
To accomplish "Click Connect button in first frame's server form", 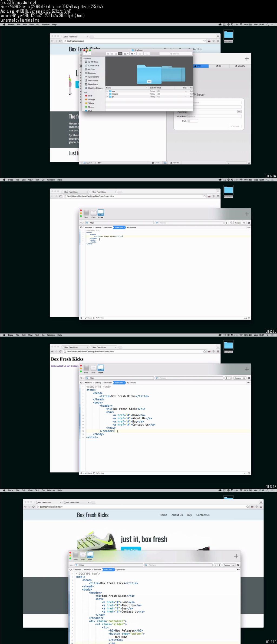I will tap(235, 126).
